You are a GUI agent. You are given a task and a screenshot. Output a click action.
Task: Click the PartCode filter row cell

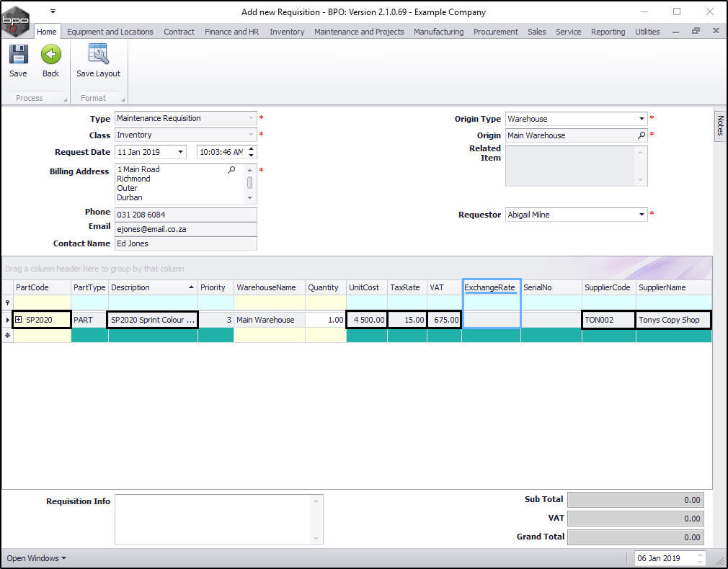tap(42, 303)
